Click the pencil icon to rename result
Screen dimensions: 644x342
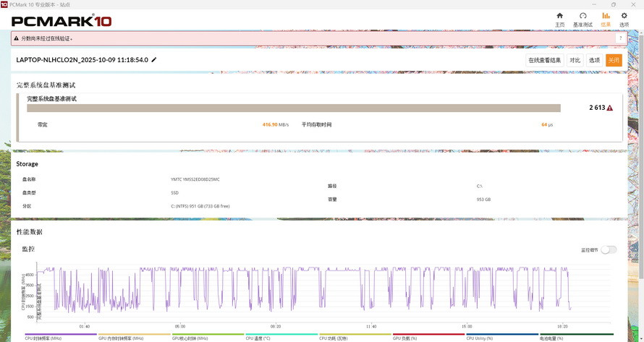[154, 60]
